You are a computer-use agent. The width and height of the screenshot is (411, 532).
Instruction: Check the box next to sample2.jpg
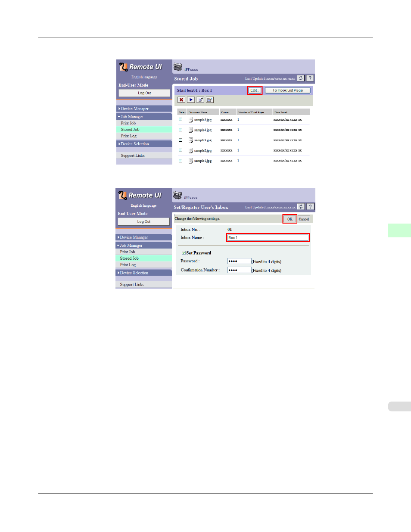181,150
